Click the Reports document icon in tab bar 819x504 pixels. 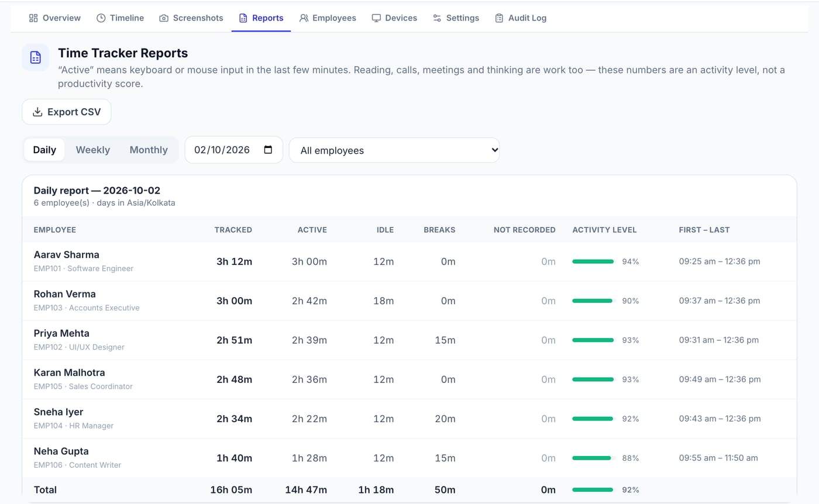point(243,18)
